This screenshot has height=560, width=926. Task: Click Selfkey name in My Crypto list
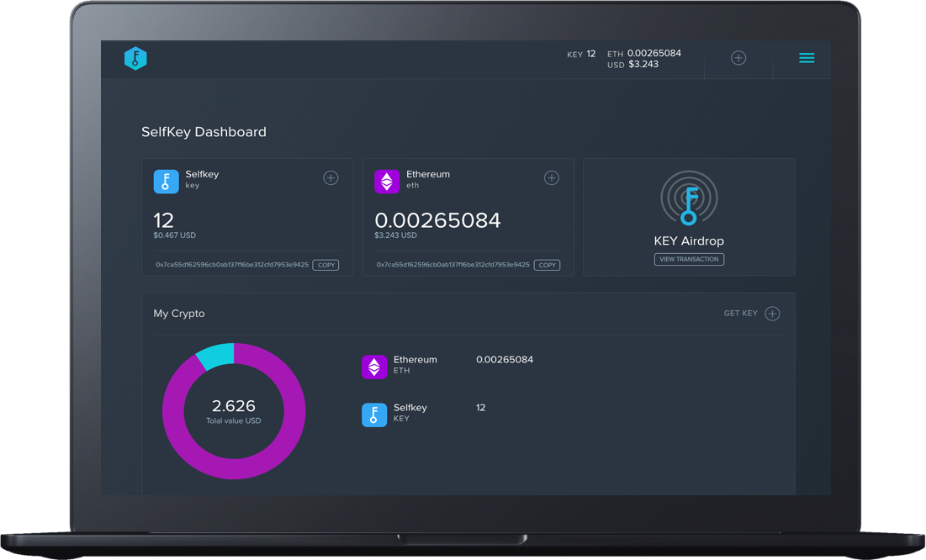pos(410,408)
